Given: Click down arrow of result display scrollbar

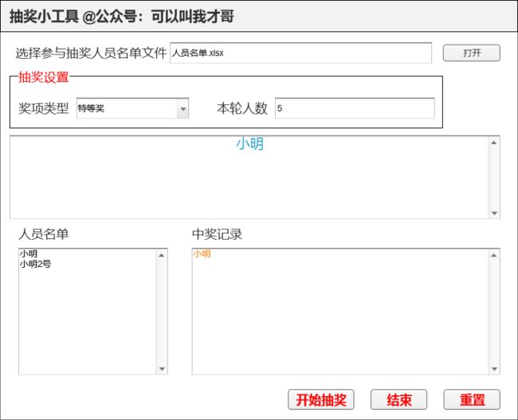Looking at the screenshot, I should click(x=494, y=213).
